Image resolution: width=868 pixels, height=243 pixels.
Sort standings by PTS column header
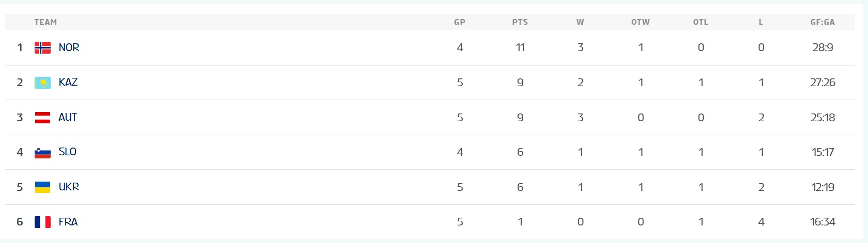(x=520, y=22)
